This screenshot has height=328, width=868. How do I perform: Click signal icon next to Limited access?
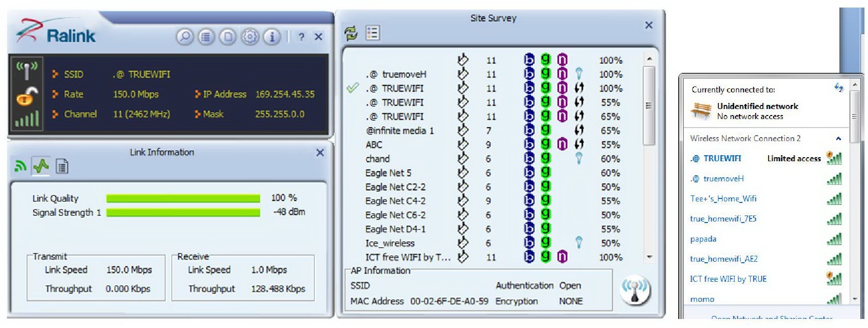pyautogui.click(x=834, y=158)
